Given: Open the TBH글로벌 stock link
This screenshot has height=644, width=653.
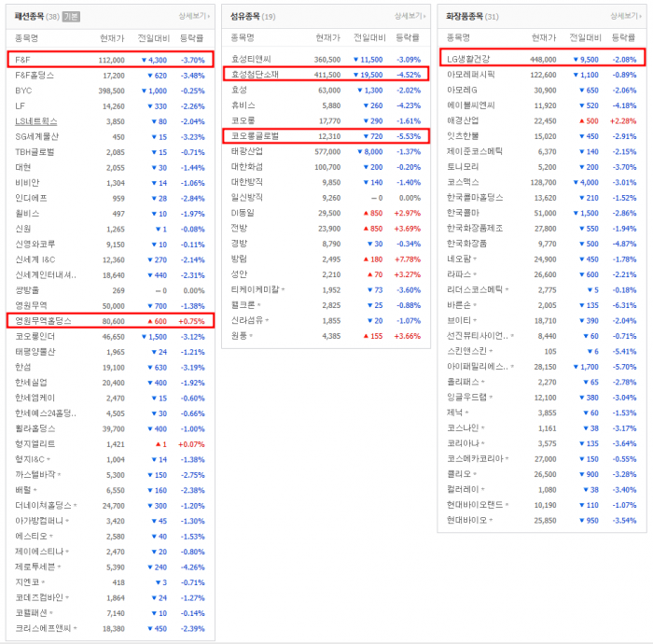Looking at the screenshot, I should [35, 152].
